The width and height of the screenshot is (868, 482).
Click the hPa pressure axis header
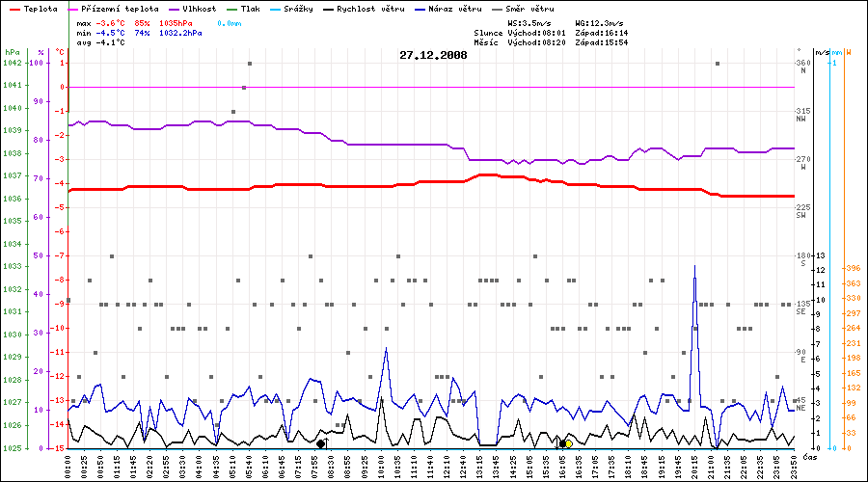click(12, 51)
